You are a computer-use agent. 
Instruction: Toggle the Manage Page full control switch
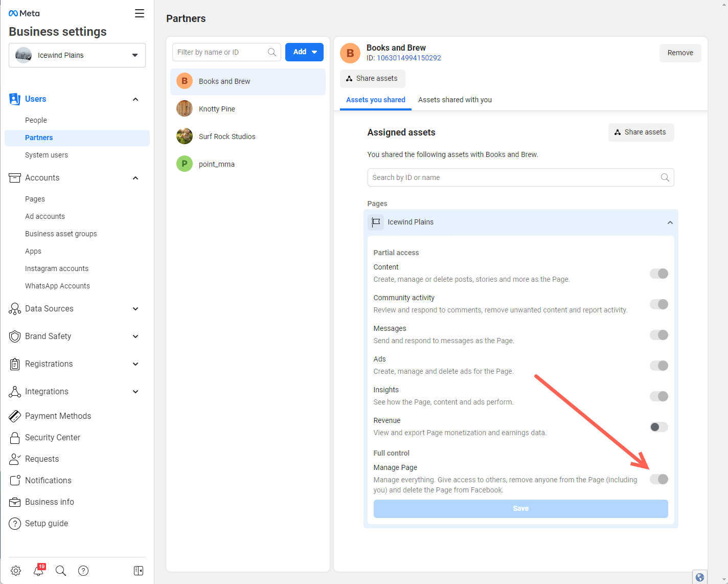(659, 479)
